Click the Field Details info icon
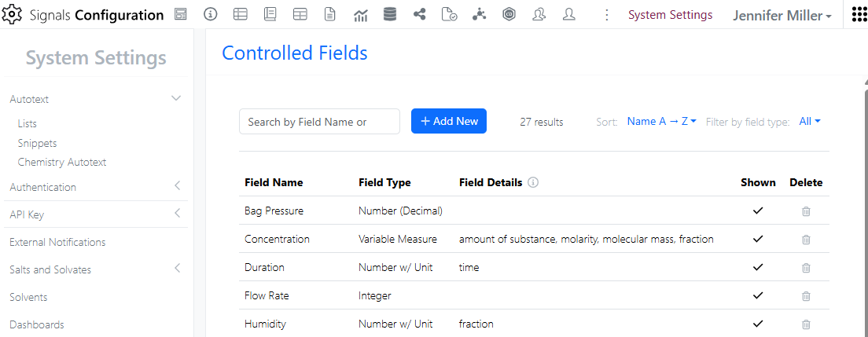868x337 pixels. (x=533, y=182)
